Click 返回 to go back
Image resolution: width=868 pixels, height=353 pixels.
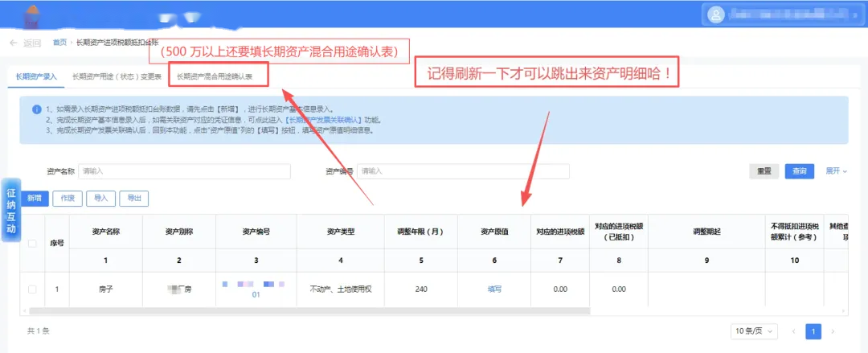click(32, 43)
